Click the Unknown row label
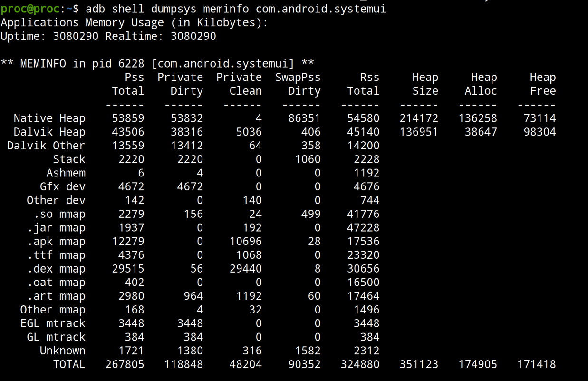588x381 pixels. coord(62,351)
